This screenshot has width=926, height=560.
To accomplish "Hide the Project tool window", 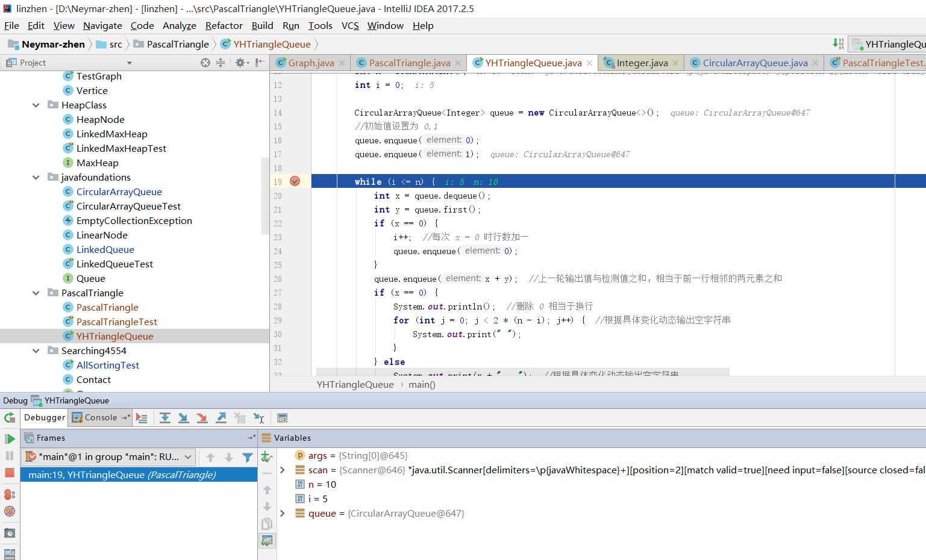I will click(x=260, y=63).
